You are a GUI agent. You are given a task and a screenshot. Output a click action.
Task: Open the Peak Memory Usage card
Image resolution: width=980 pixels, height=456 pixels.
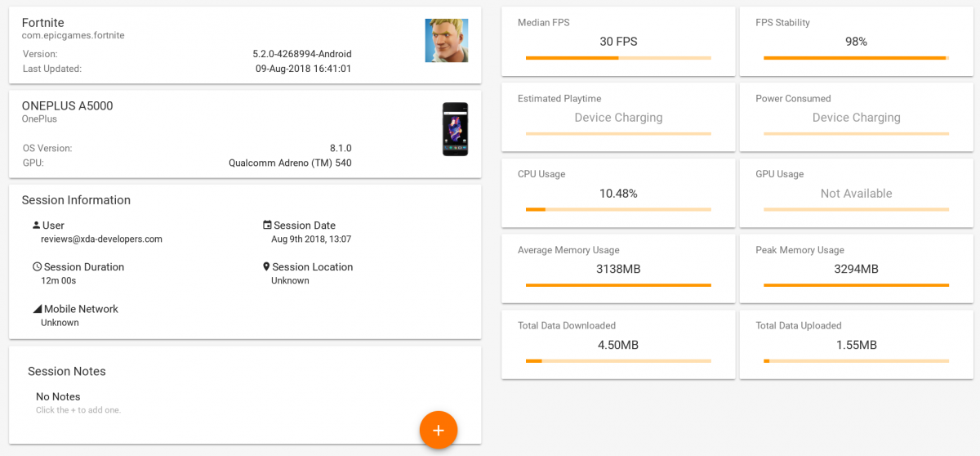coord(857,266)
